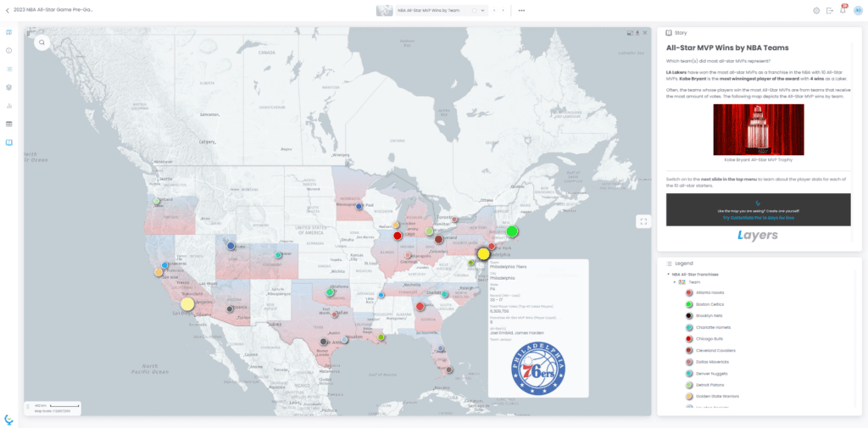Open the layers stack icon in left sidebar
Image resolution: width=868 pixels, height=428 pixels.
[8, 87]
